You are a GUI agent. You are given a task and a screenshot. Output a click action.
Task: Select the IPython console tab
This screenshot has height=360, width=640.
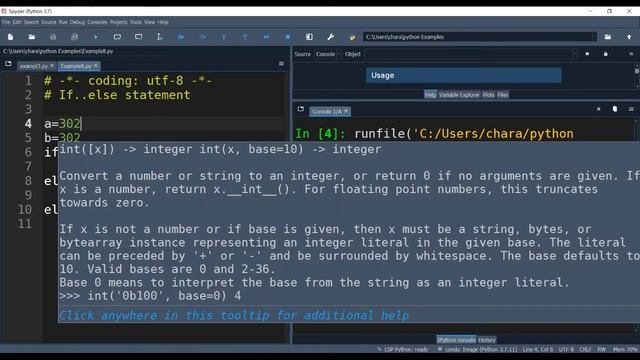[456, 340]
